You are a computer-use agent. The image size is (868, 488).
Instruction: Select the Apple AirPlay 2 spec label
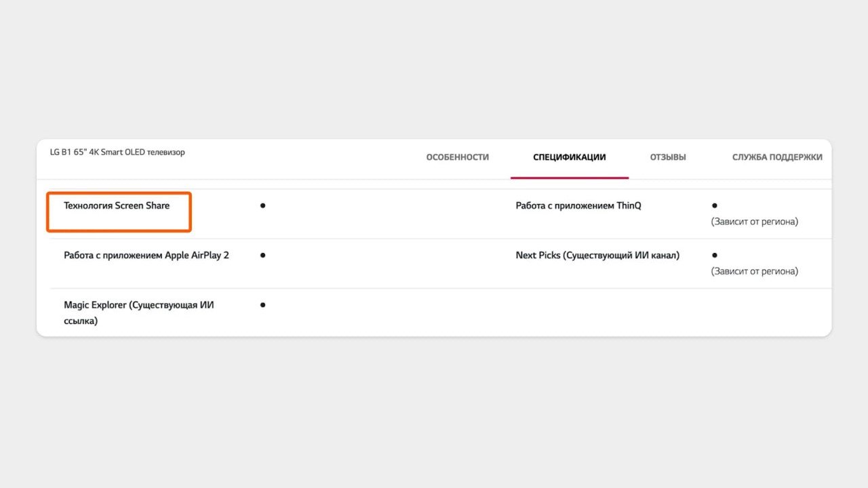tap(146, 256)
